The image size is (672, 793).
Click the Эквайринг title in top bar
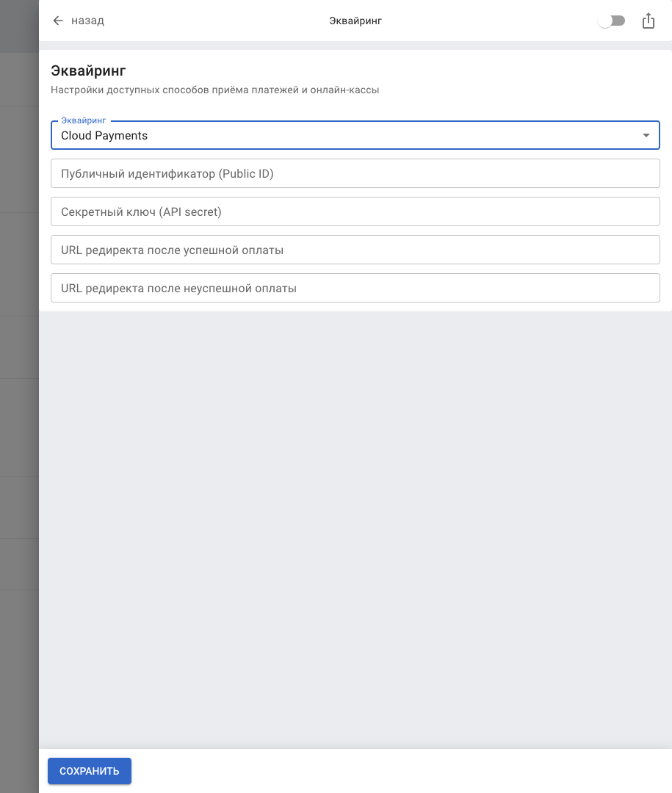[x=355, y=21]
